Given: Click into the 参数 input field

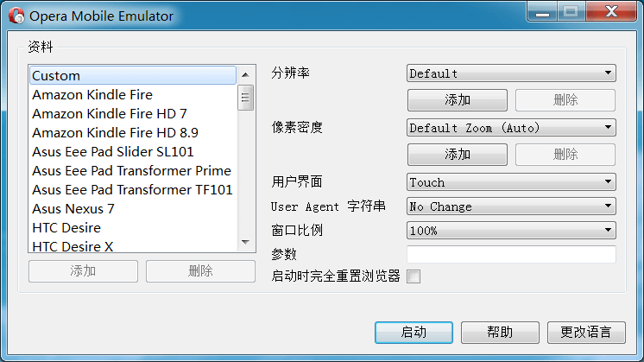Looking at the screenshot, I should pos(510,254).
